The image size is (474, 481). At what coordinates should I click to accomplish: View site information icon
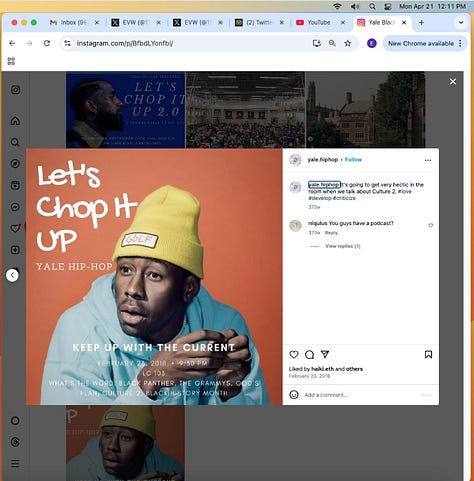(x=68, y=43)
